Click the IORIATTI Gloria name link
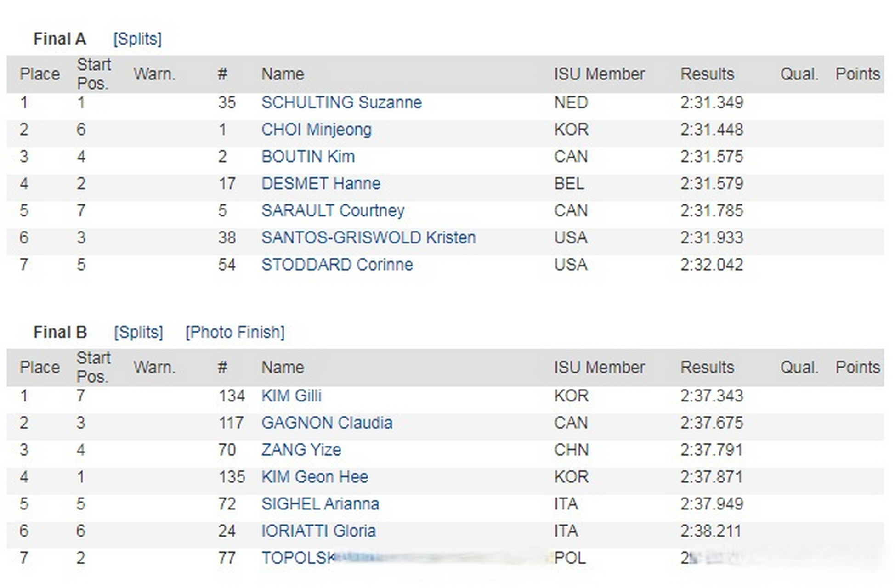 click(318, 531)
